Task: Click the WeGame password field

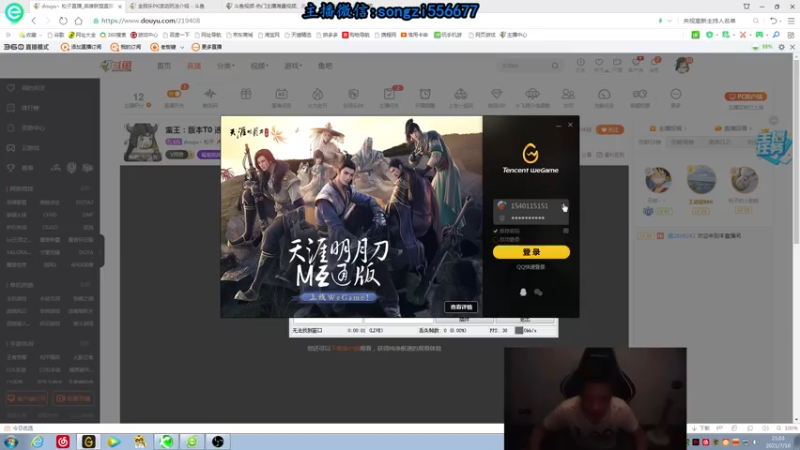Action: 529,218
